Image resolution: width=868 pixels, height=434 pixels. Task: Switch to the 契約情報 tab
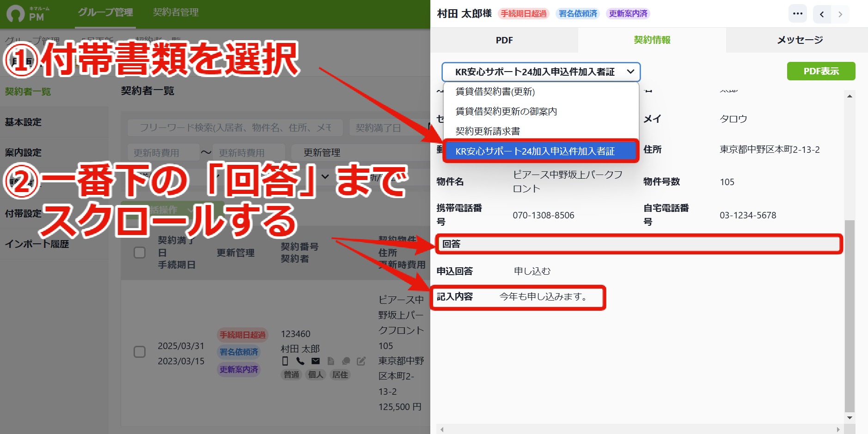[652, 40]
